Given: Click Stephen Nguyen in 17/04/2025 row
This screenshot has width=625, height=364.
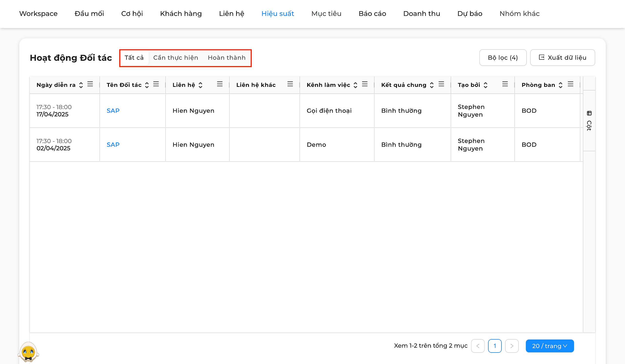Looking at the screenshot, I should [471, 111].
